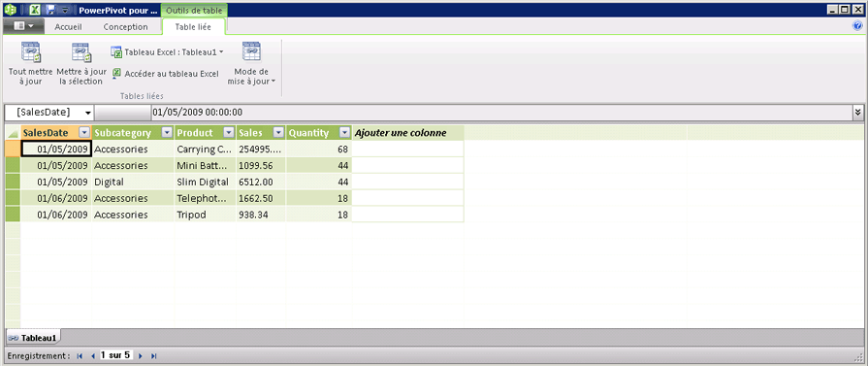Open the Quantity column filter dropdown
868x366 pixels.
pyautogui.click(x=344, y=133)
